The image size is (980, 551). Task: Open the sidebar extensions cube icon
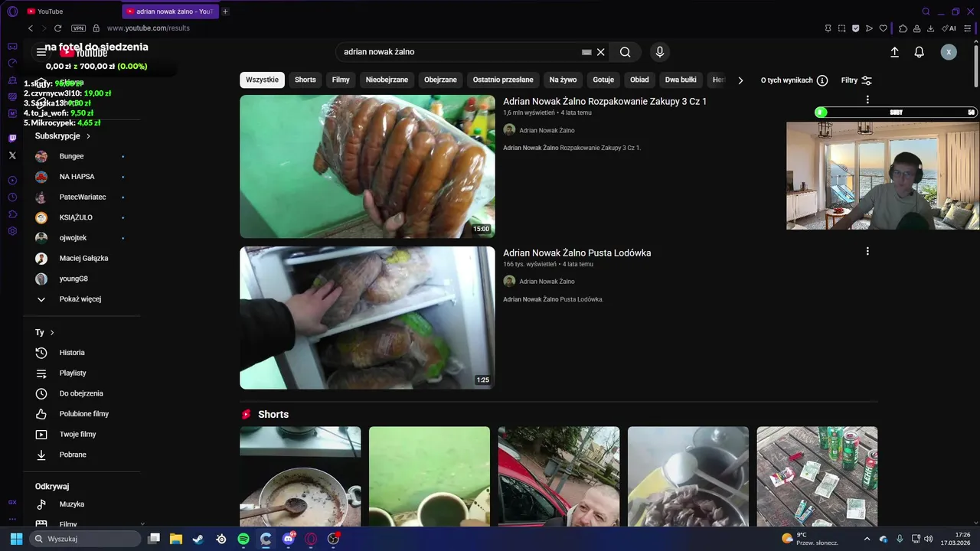click(x=12, y=214)
